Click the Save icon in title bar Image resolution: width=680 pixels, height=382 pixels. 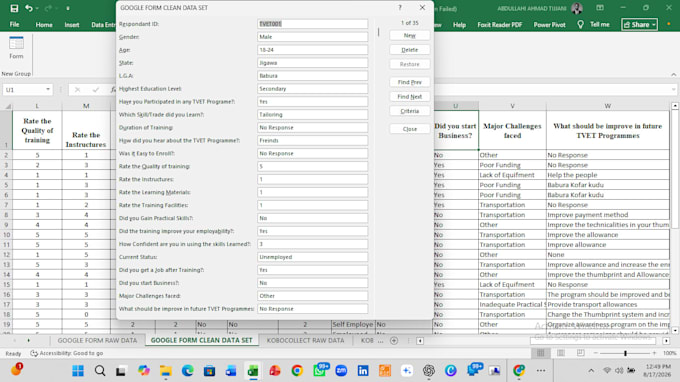point(14,8)
